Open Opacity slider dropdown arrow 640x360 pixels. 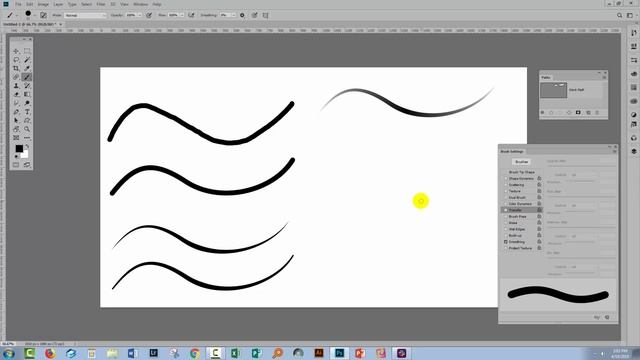click(x=140, y=15)
